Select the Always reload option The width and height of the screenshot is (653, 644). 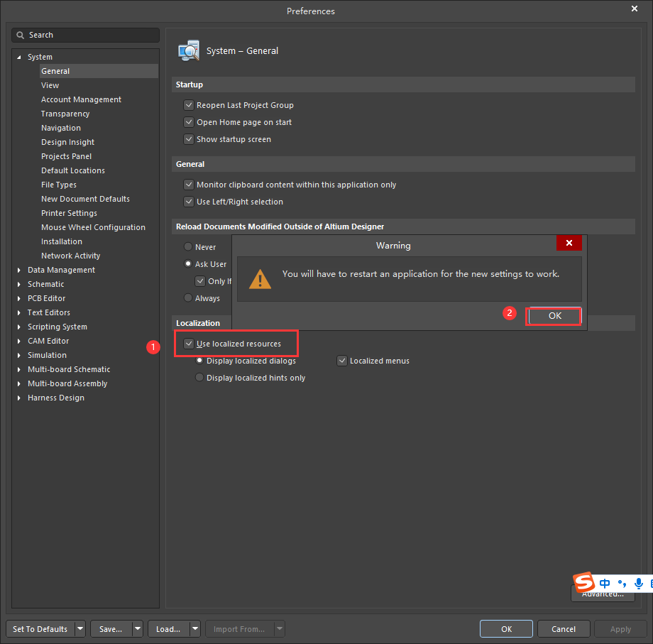click(x=188, y=298)
